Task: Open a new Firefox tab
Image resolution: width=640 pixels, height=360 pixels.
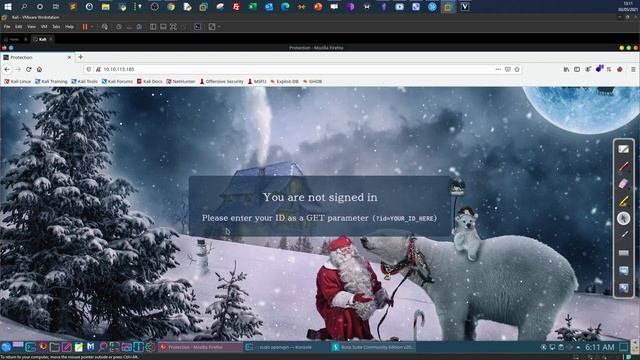Action: pos(80,57)
